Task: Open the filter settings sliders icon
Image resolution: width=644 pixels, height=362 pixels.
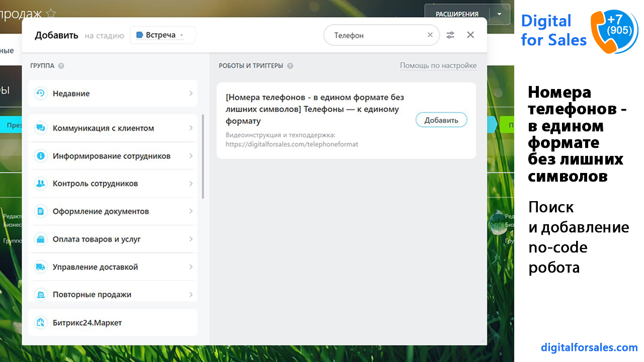Action: point(450,35)
